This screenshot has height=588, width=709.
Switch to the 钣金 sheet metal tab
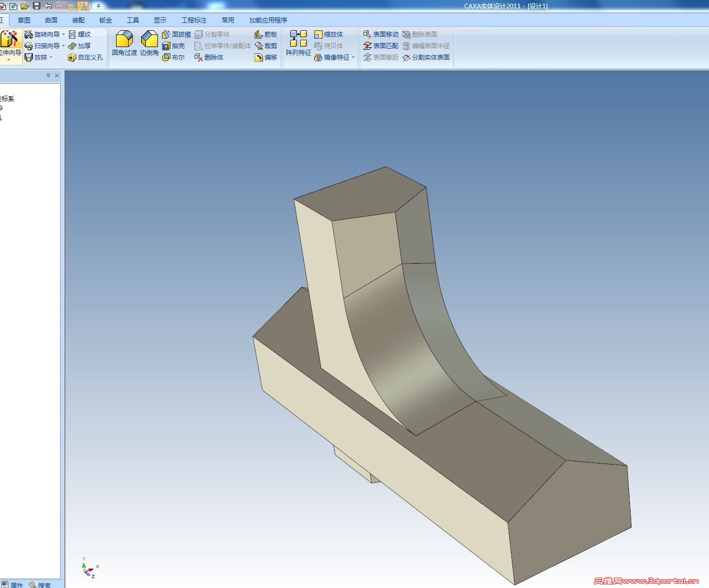pos(106,20)
